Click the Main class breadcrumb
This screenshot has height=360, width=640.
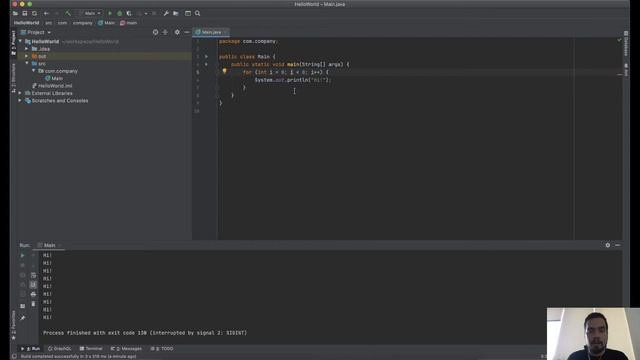107,23
